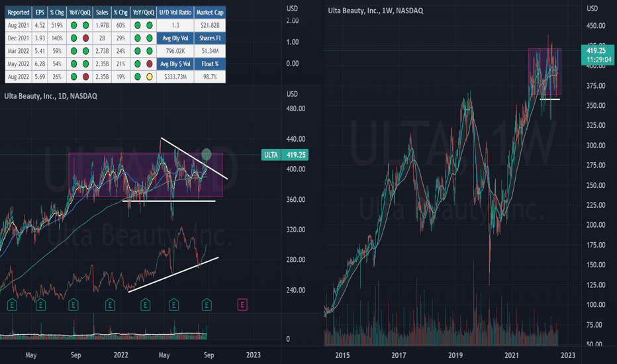Click the Avg Dly $ Vol header cell
The width and height of the screenshot is (617, 364).
click(x=175, y=64)
